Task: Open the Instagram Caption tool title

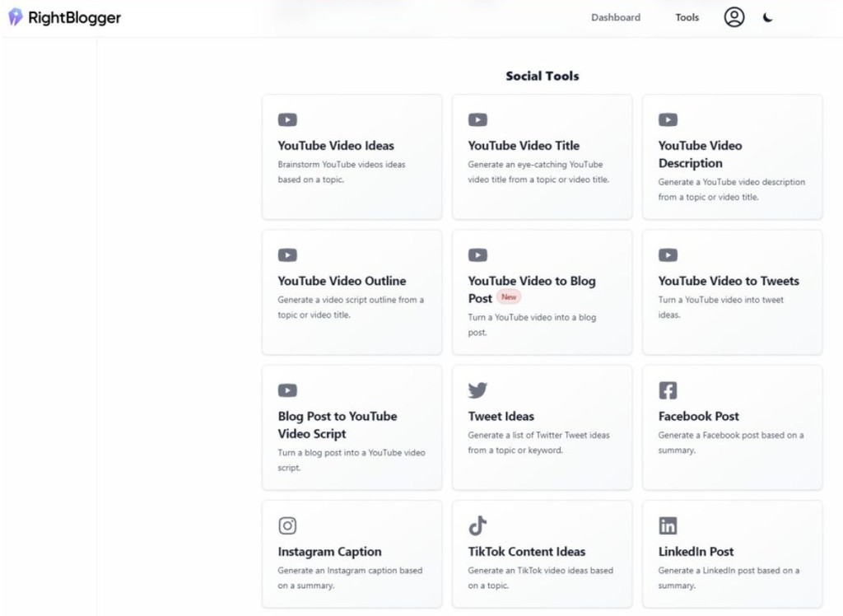Action: pyautogui.click(x=329, y=552)
